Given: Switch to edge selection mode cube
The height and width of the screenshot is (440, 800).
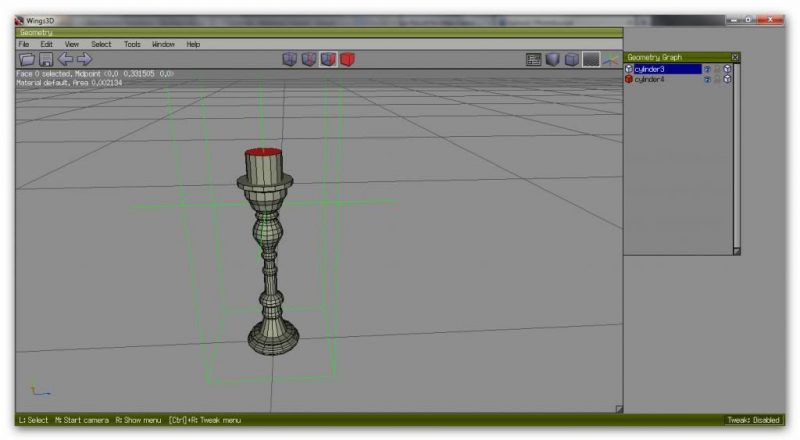Looking at the screenshot, I should [308, 60].
